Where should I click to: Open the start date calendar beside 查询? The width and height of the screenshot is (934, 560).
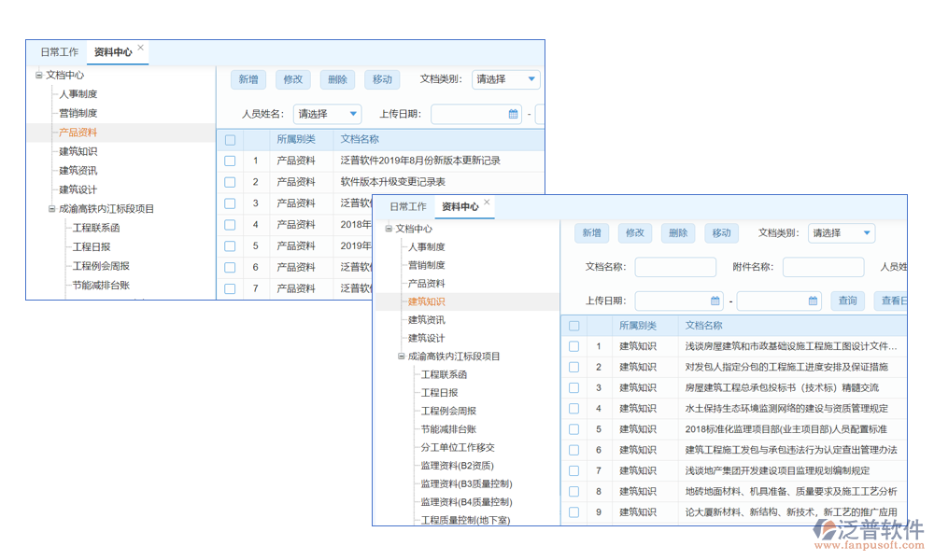click(715, 301)
